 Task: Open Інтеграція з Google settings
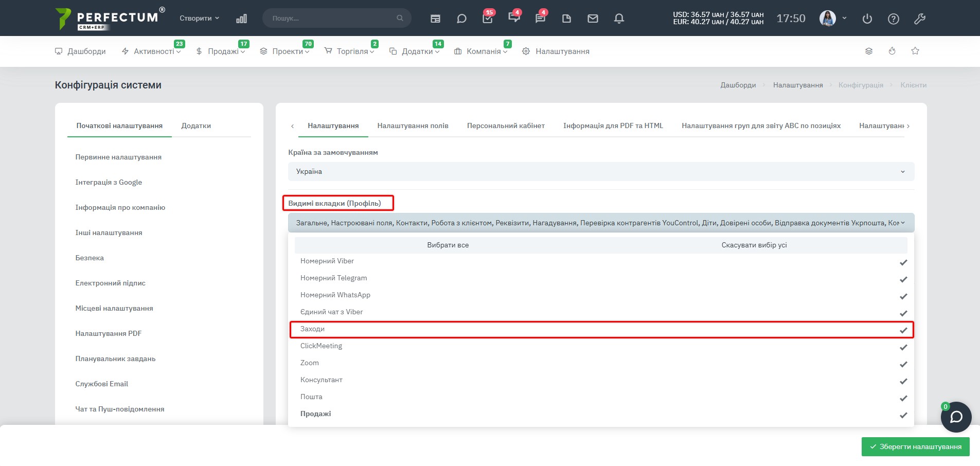pos(109,183)
